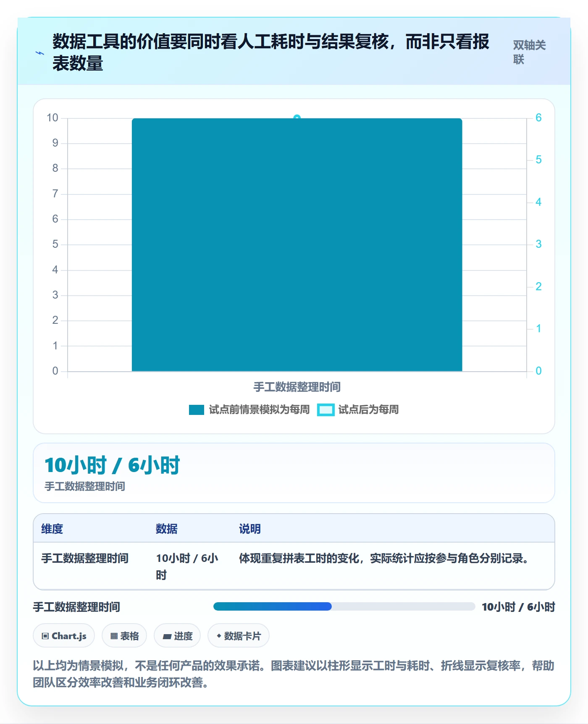Click the lightning bolt icon beside the title
588x724 pixels.
pos(40,53)
